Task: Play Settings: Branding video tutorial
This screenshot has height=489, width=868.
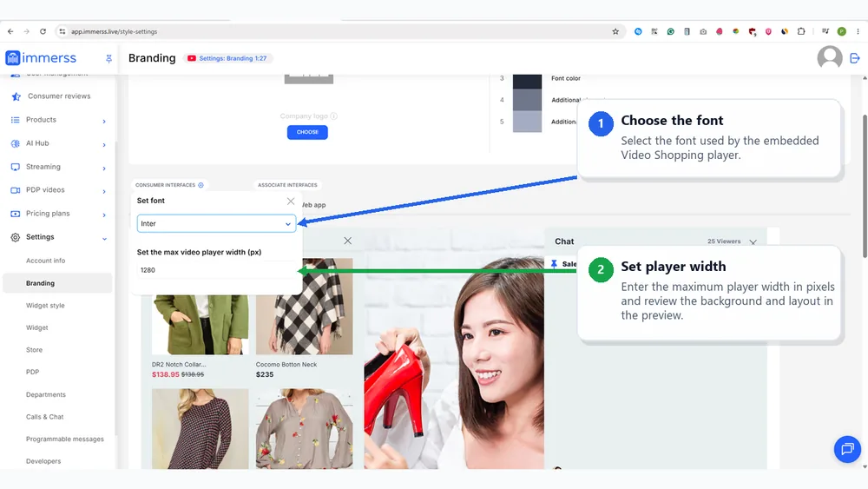Action: 227,58
